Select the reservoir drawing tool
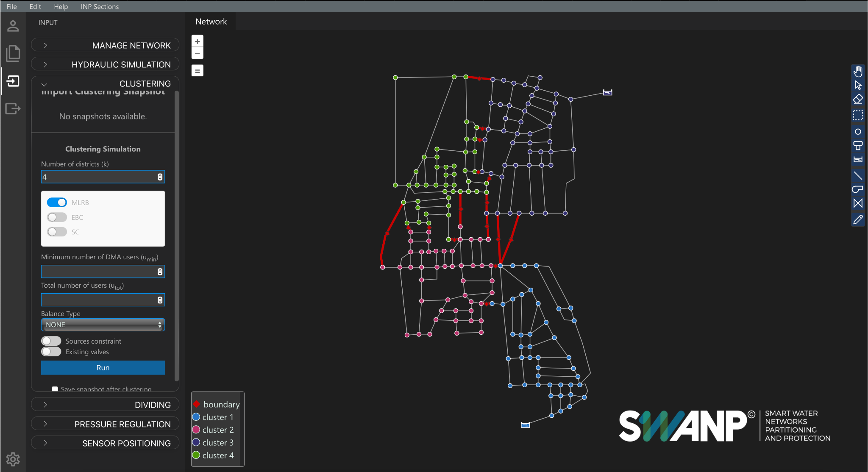 [x=858, y=160]
